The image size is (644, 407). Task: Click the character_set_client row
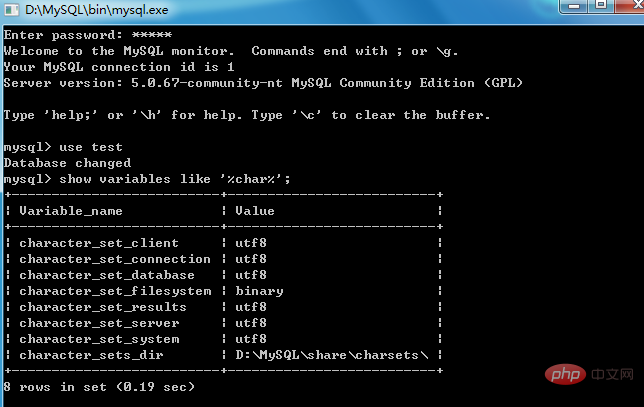point(224,243)
